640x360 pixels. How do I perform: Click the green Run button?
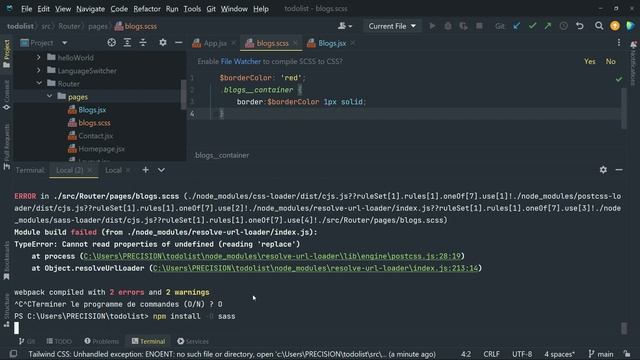[432, 26]
